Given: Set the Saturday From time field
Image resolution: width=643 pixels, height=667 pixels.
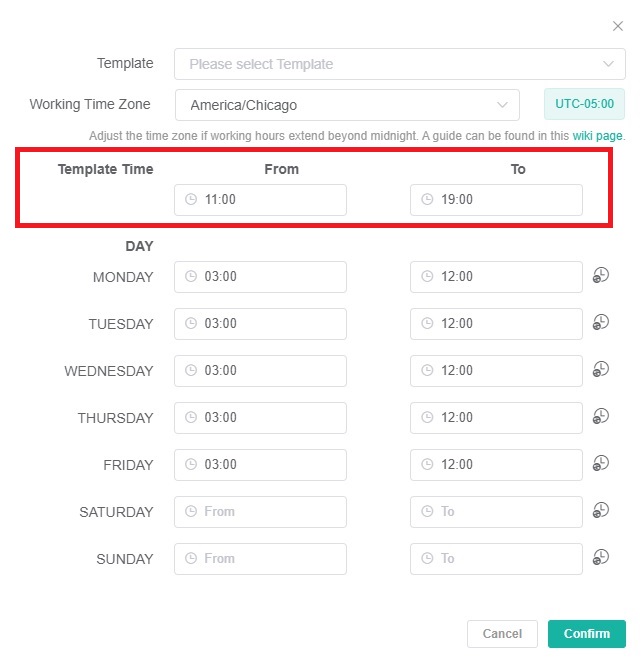Looking at the screenshot, I should pyautogui.click(x=260, y=512).
